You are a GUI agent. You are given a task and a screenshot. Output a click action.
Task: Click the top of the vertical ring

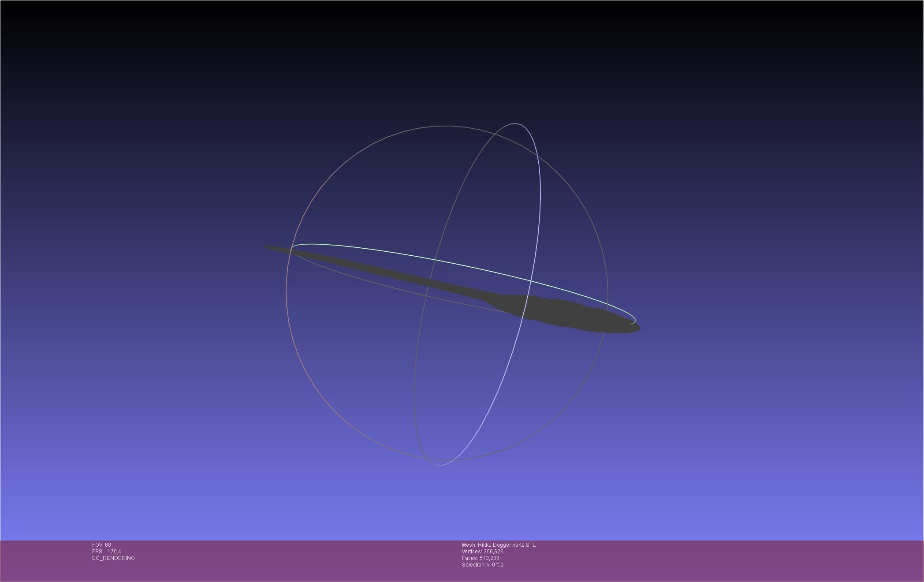click(x=515, y=124)
